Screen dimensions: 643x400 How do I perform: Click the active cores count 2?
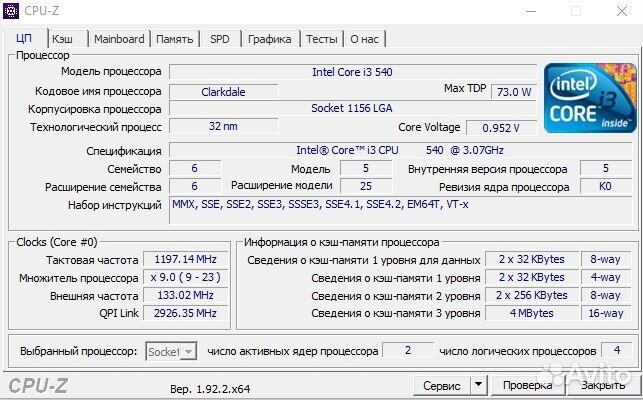[408, 350]
